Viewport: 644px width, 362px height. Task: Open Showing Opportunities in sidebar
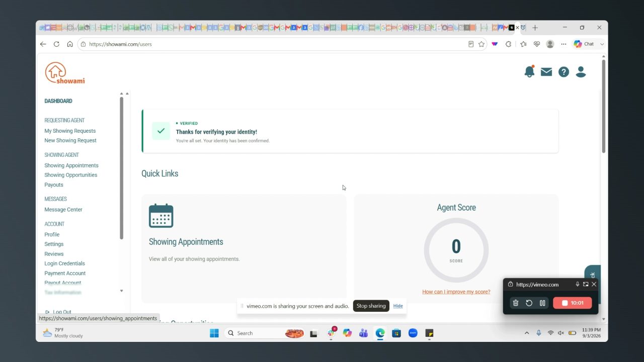pyautogui.click(x=71, y=175)
